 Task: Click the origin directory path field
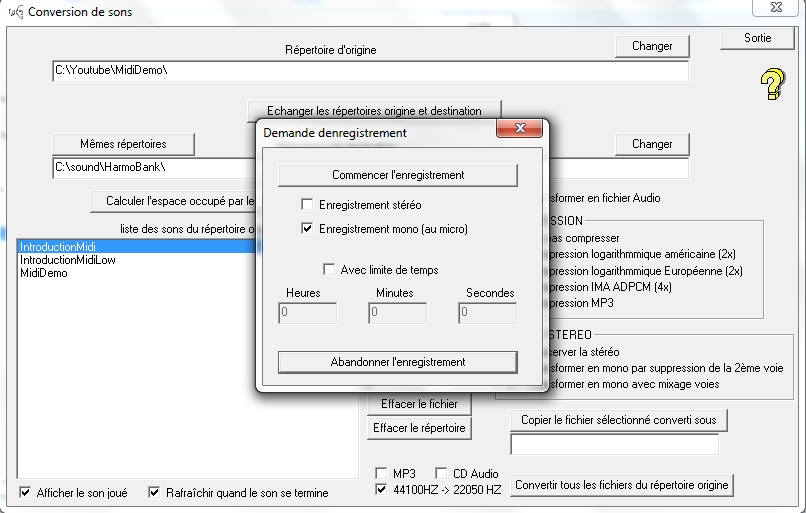(x=370, y=72)
